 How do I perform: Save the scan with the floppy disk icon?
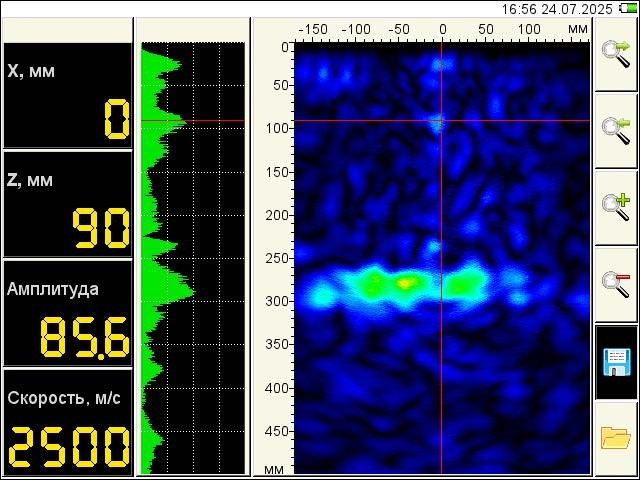click(616, 361)
